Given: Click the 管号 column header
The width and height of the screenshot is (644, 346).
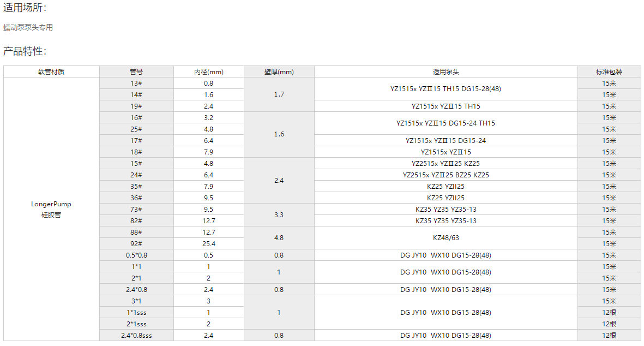Looking at the screenshot, I should [x=136, y=72].
